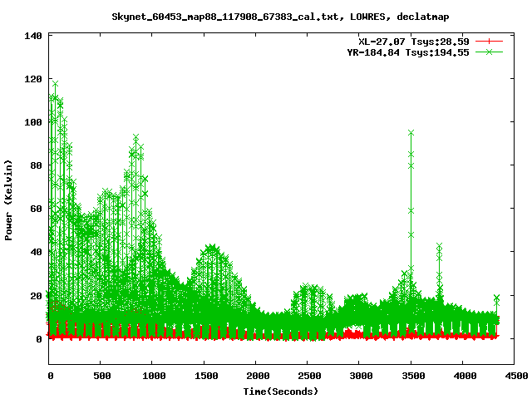The height and width of the screenshot is (399, 532).
Task: Click the tall green spike peak near 3500 seconds
Action: pyautogui.click(x=411, y=133)
